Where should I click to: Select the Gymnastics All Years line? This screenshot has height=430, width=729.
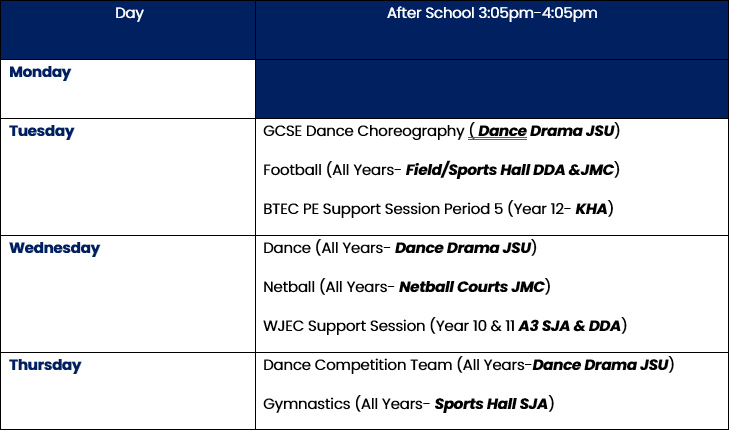[x=409, y=404]
